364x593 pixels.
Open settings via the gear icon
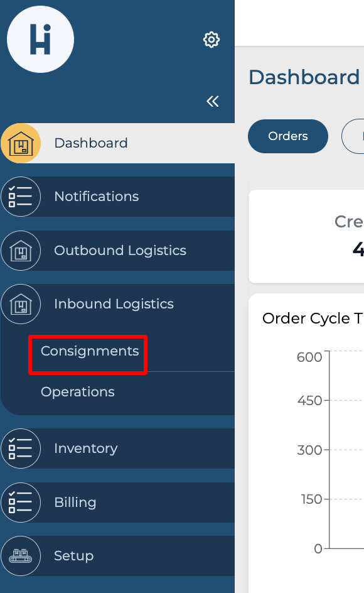(211, 40)
